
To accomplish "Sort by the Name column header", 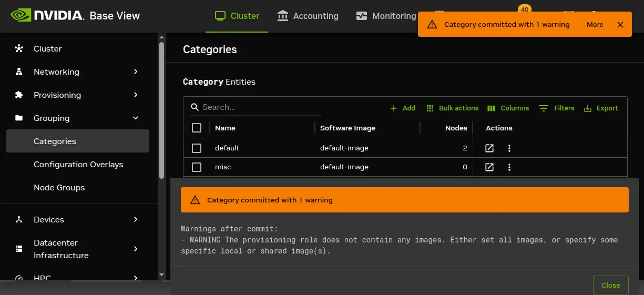I will click(225, 128).
